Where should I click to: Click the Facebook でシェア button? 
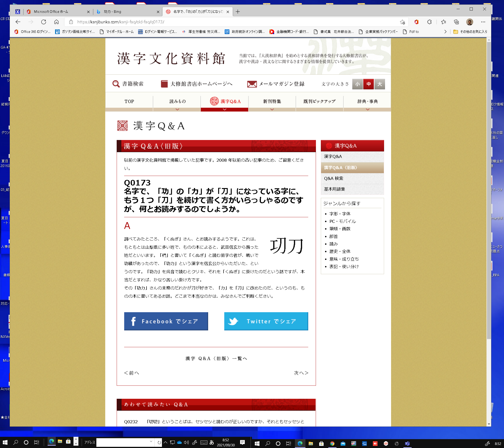point(166,321)
